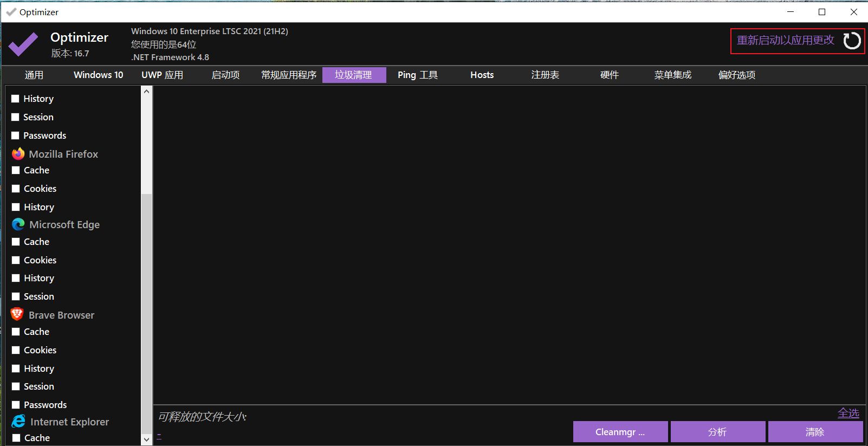Viewport: 868px width, 446px height.
Task: Click the scroll up arrow in list
Action: [146, 92]
